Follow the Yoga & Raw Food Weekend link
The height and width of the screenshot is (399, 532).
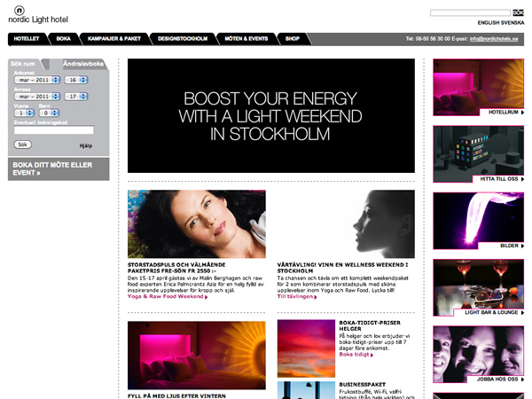click(x=168, y=296)
